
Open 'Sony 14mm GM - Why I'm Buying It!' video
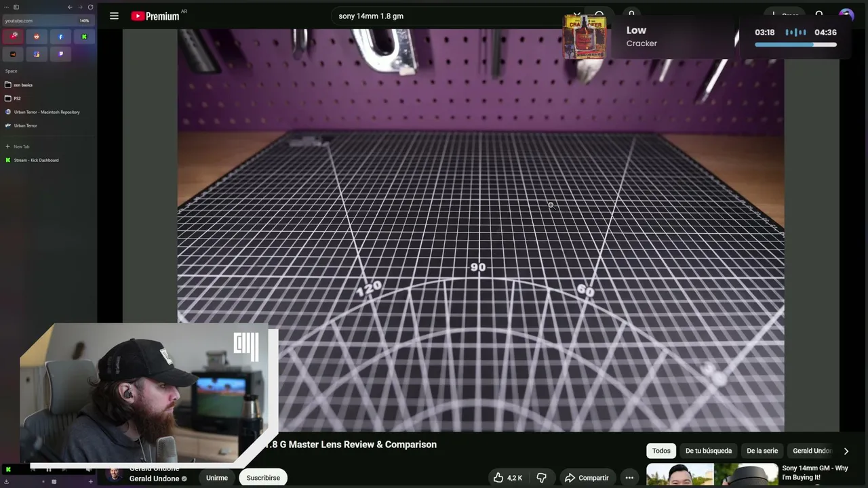pos(816,472)
